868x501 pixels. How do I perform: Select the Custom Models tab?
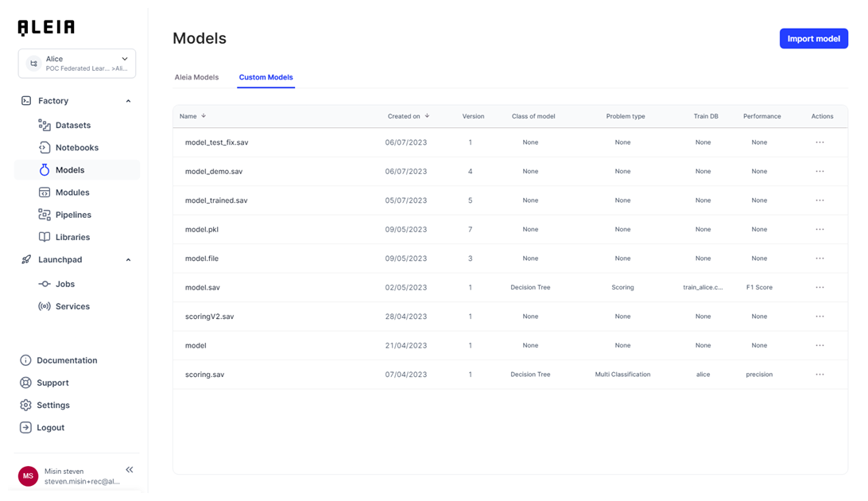coord(265,77)
